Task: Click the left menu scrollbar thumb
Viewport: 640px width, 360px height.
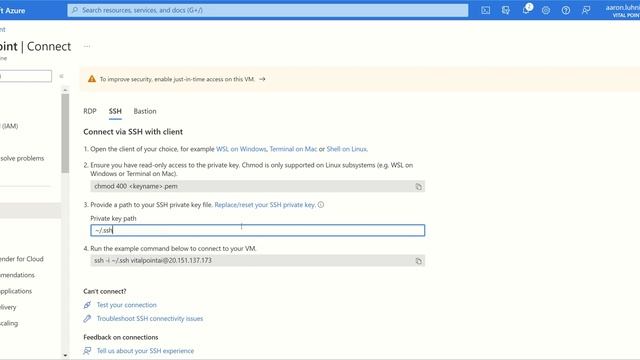Action: coord(65,133)
